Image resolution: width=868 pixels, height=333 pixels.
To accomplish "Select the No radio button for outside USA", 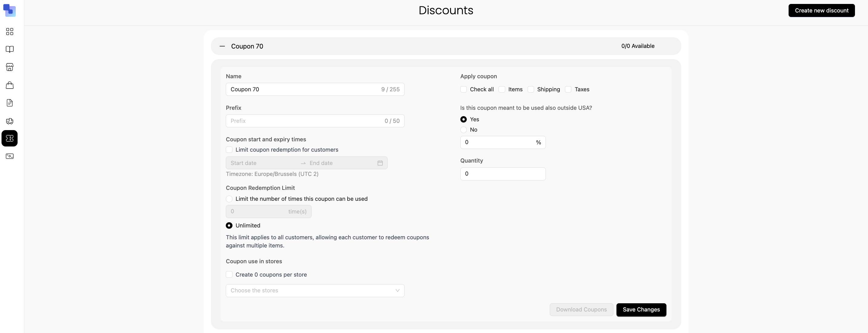I will tap(464, 130).
